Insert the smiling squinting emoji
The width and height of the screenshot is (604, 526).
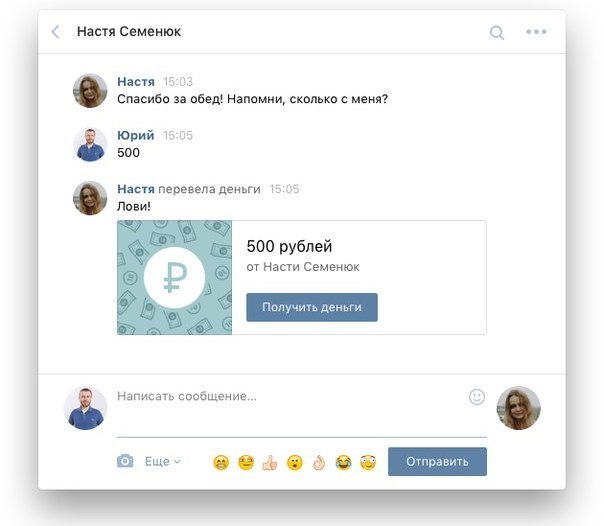click(x=246, y=462)
